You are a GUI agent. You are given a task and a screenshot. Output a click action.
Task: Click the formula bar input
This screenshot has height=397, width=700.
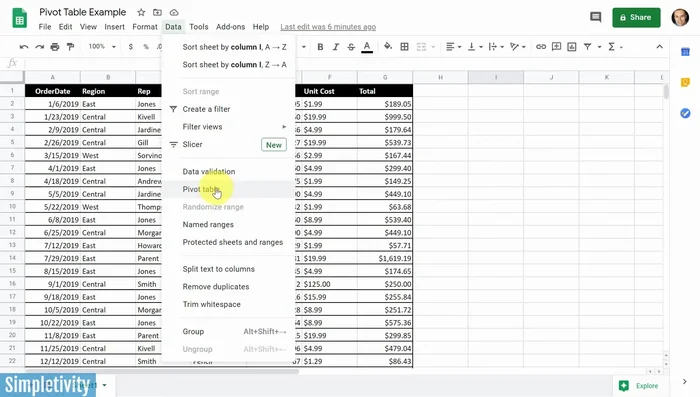(346, 63)
